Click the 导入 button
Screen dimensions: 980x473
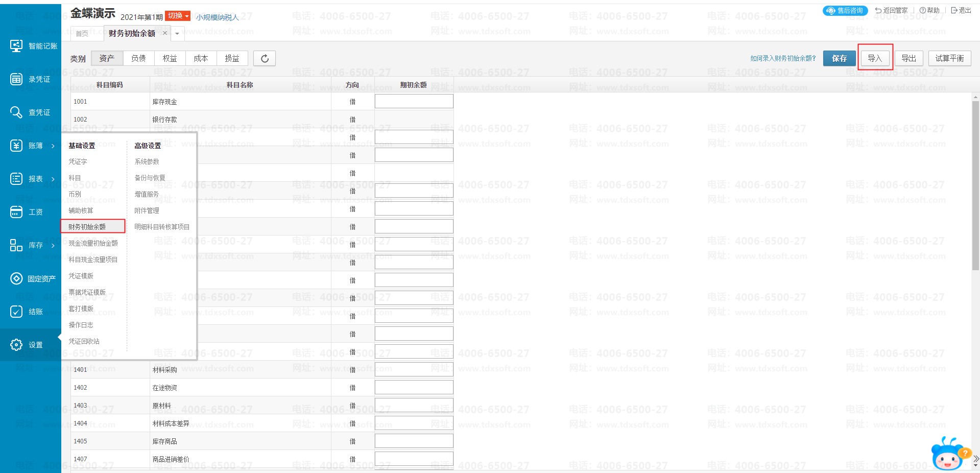point(875,58)
